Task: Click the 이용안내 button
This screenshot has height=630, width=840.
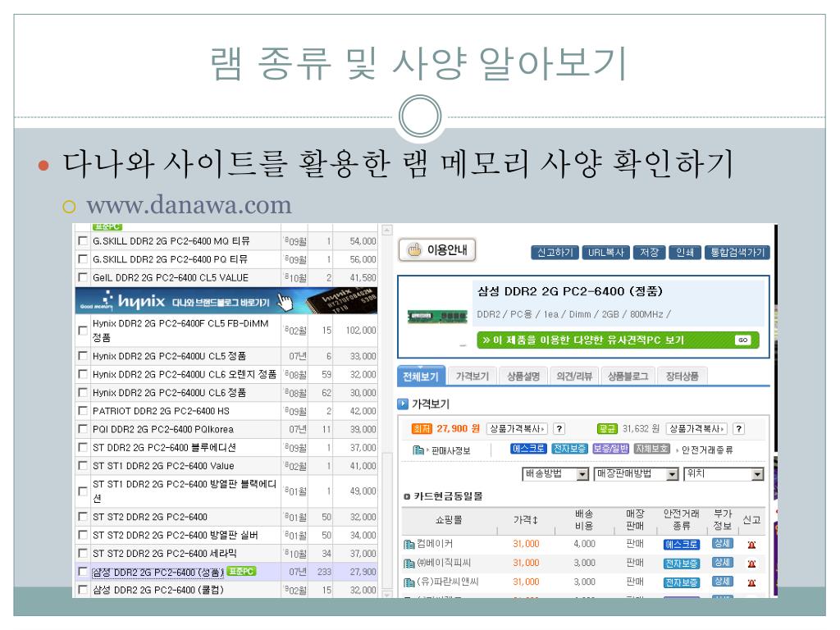Action: coord(437,250)
